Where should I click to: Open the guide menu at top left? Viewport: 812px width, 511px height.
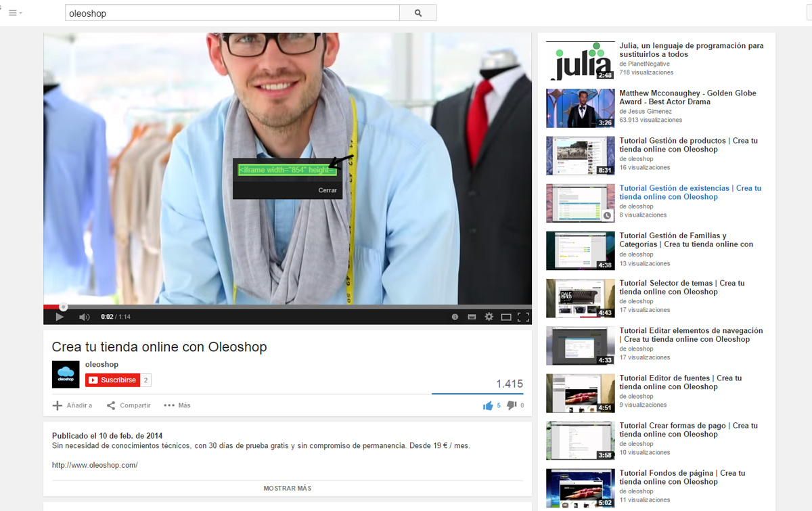click(14, 13)
